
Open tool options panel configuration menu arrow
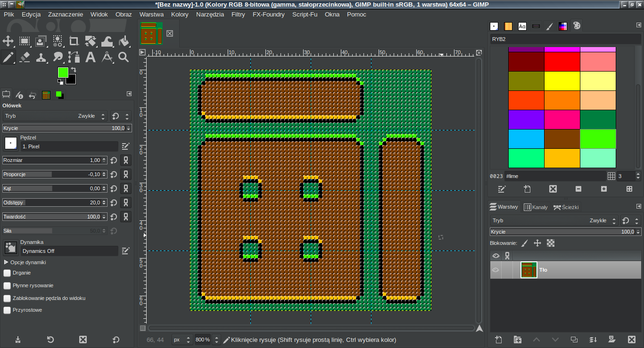coord(129,94)
